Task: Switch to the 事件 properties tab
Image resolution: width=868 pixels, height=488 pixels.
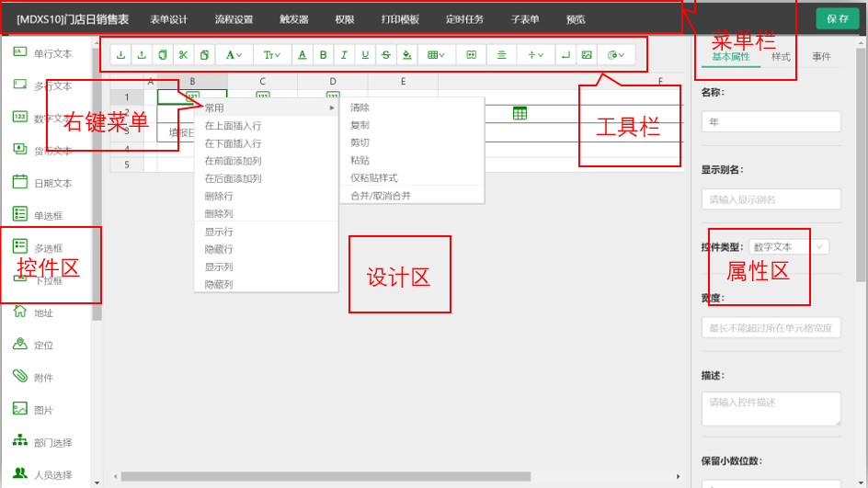Action: point(821,57)
